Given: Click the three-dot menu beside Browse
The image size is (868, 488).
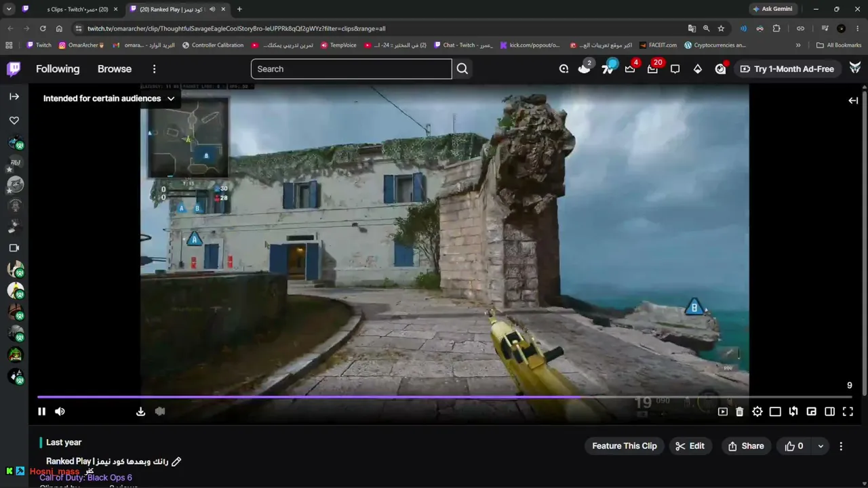Looking at the screenshot, I should point(154,68).
